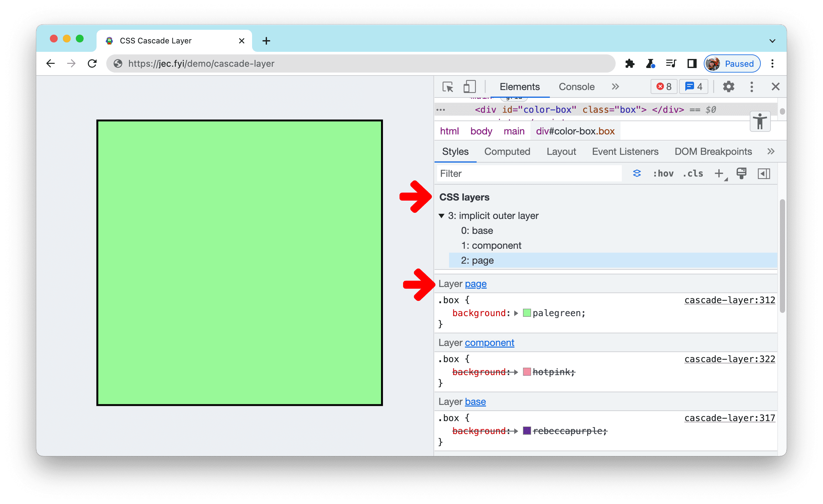Click the inspect element cursor icon
This screenshot has width=823, height=504.
point(448,87)
